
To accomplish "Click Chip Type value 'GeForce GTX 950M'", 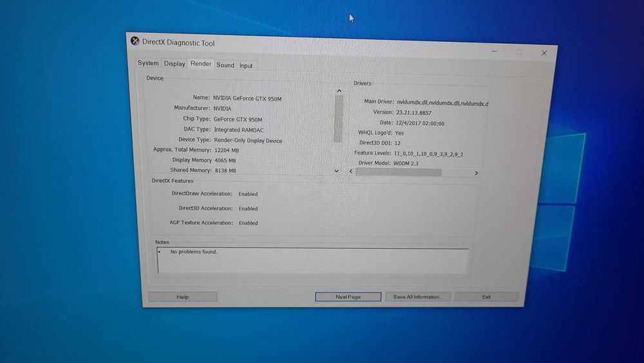I will tap(238, 120).
